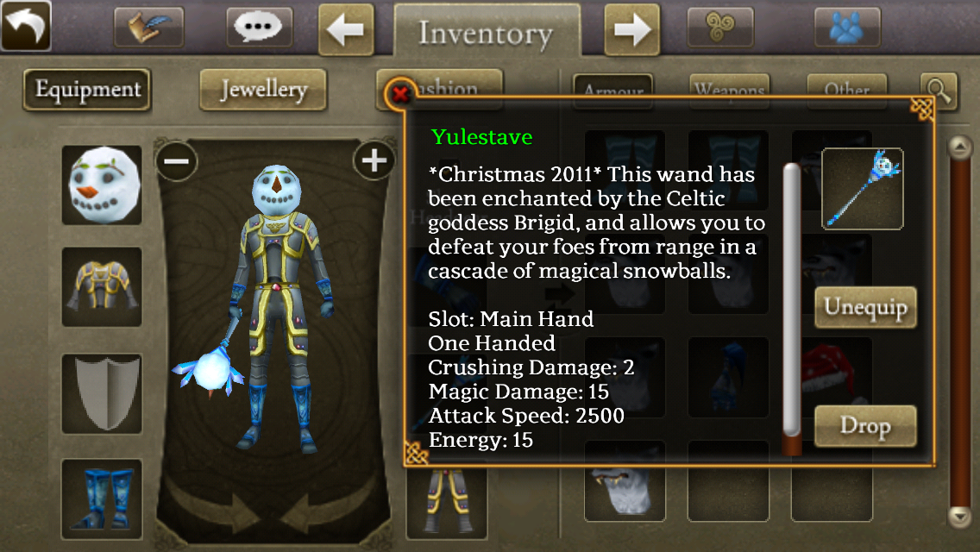This screenshot has height=552, width=980.
Task: Select the blue boots equipment slot
Action: click(x=102, y=499)
